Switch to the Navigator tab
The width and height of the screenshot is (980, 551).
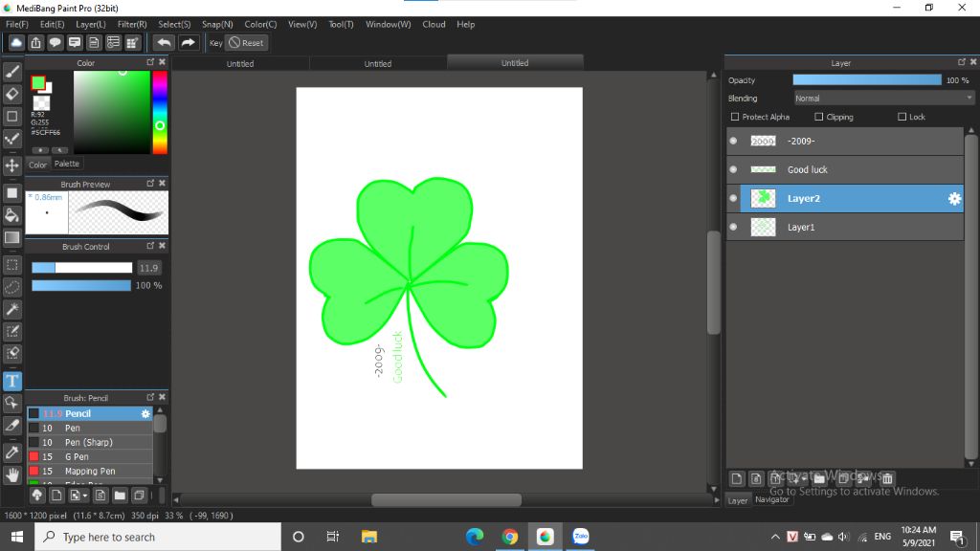(x=771, y=499)
